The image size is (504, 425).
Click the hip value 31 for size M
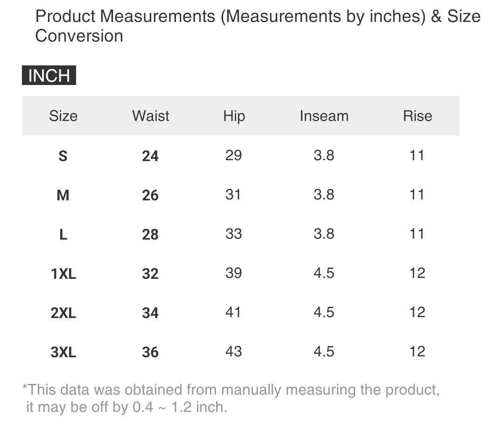pyautogui.click(x=233, y=194)
